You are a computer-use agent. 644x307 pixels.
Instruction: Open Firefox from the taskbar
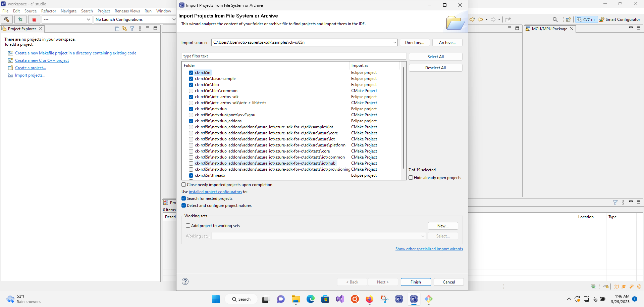pos(369,299)
